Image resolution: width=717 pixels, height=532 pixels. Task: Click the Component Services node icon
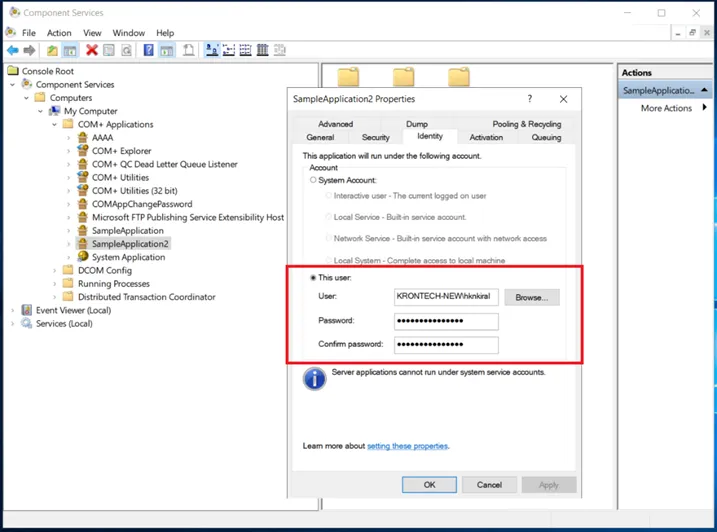coord(27,84)
